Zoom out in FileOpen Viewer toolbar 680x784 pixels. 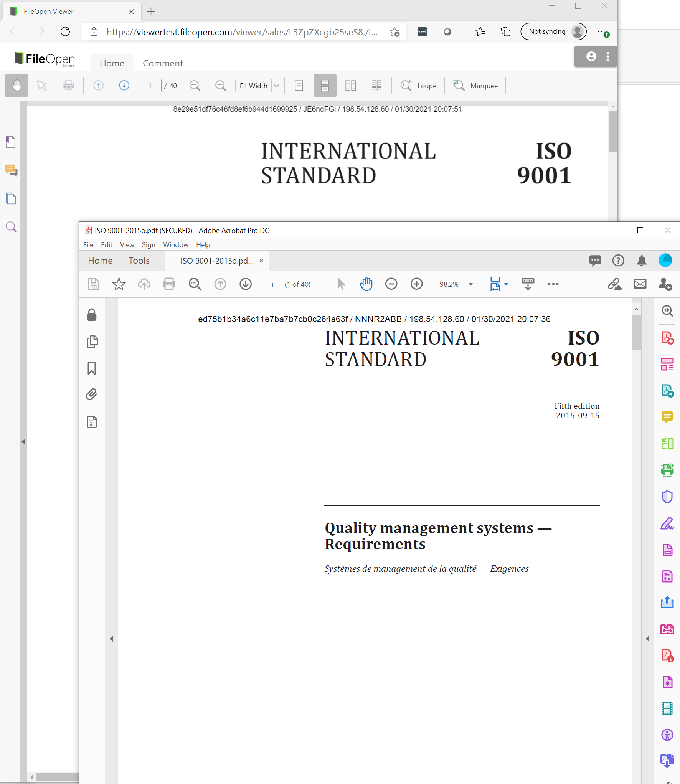tap(195, 85)
